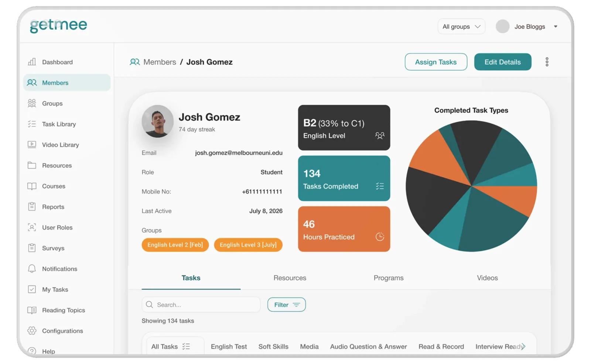Click the Reports clipboard icon
The width and height of the screenshot is (591, 364).
point(32,206)
